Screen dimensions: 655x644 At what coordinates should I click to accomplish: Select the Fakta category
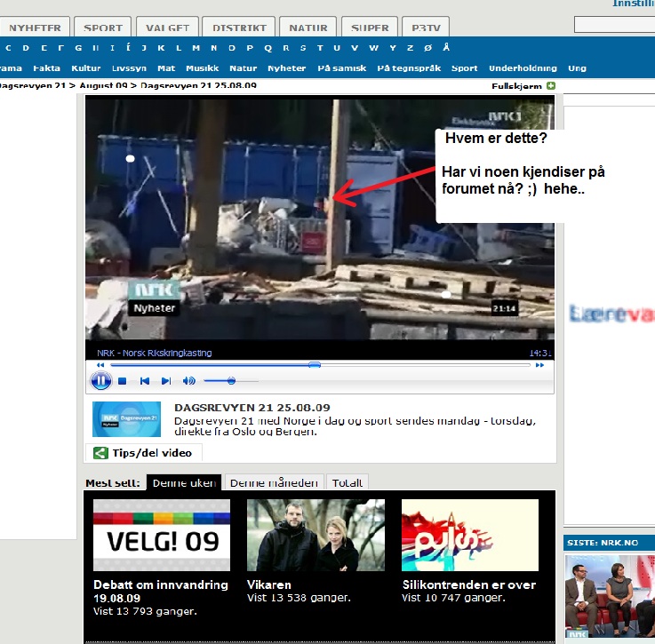(x=47, y=68)
